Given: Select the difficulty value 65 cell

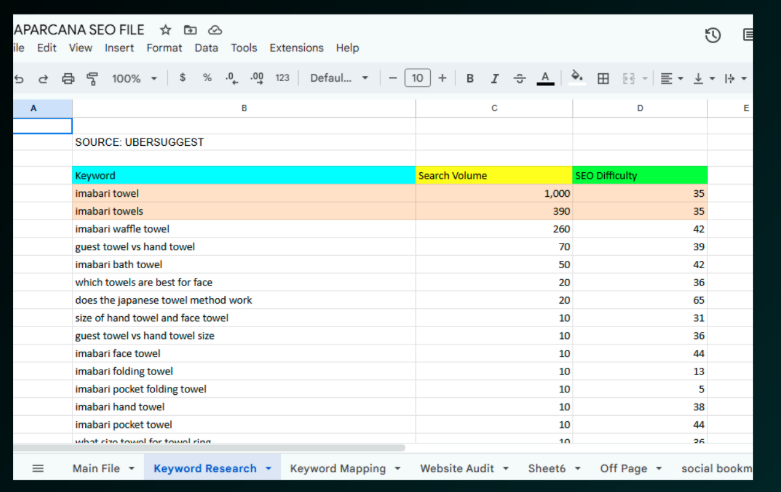Looking at the screenshot, I should click(640, 300).
